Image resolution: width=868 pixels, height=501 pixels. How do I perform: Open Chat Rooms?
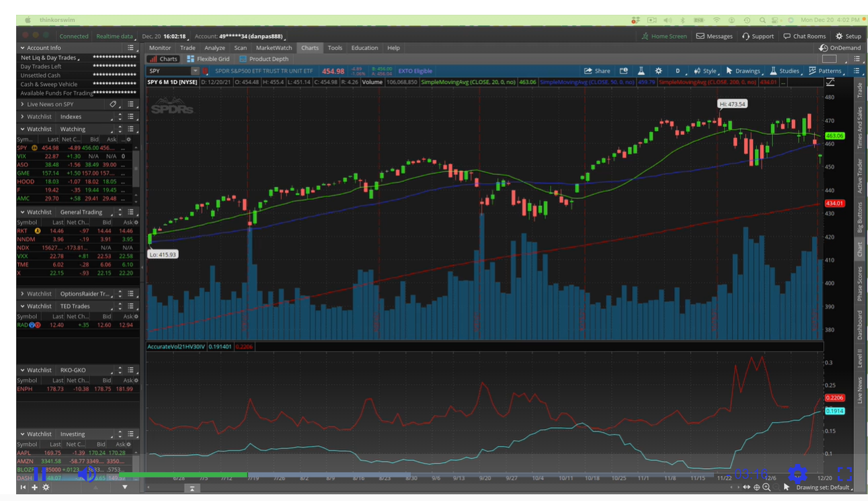pos(804,36)
